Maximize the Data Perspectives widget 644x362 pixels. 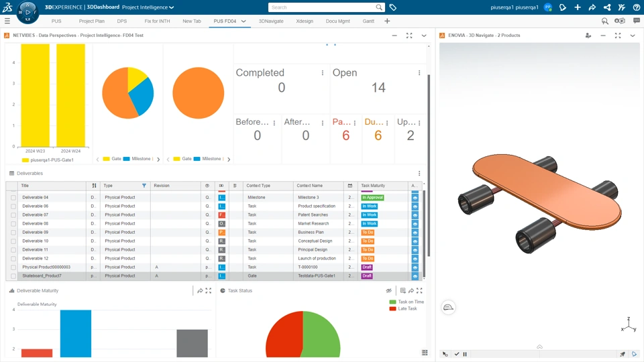[x=409, y=36]
